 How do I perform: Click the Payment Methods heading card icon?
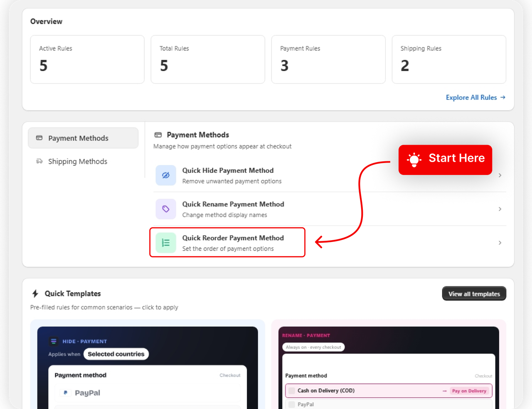[x=158, y=135]
